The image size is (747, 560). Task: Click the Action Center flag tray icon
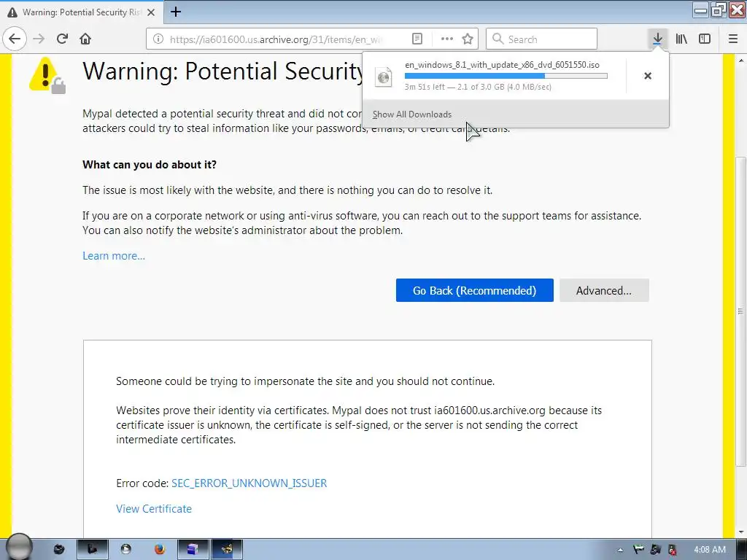click(x=638, y=550)
